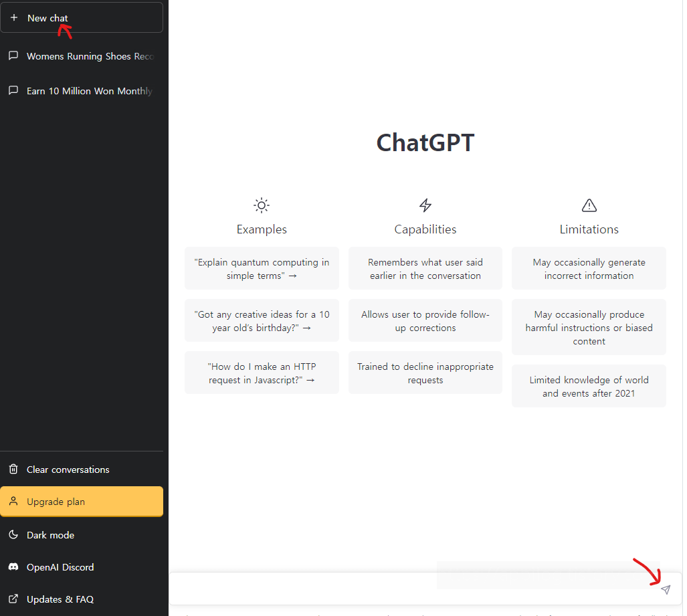Click the ChatGPT title text
Screen dimensions: 687x616
(x=425, y=142)
